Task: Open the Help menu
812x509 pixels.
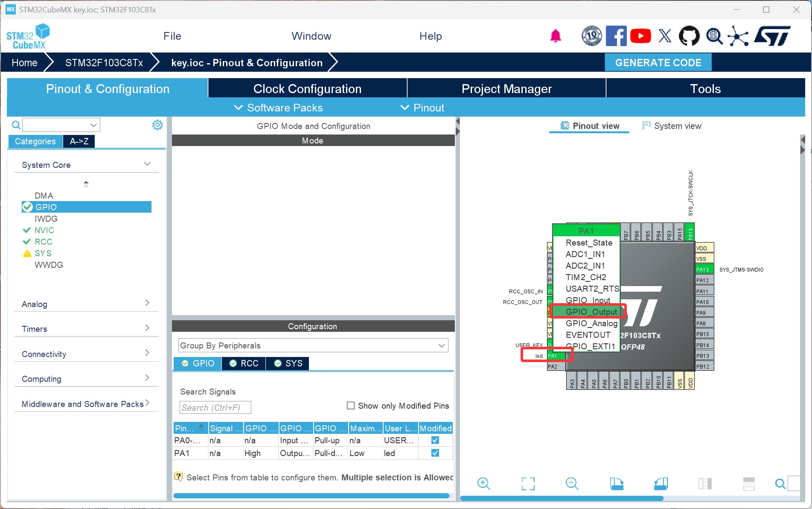Action: (x=431, y=36)
